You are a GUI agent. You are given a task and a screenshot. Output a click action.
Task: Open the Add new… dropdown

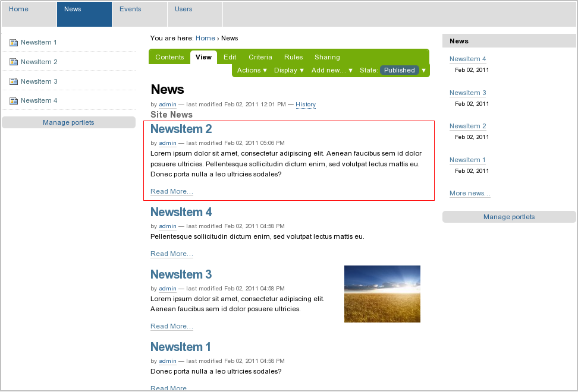(x=332, y=70)
